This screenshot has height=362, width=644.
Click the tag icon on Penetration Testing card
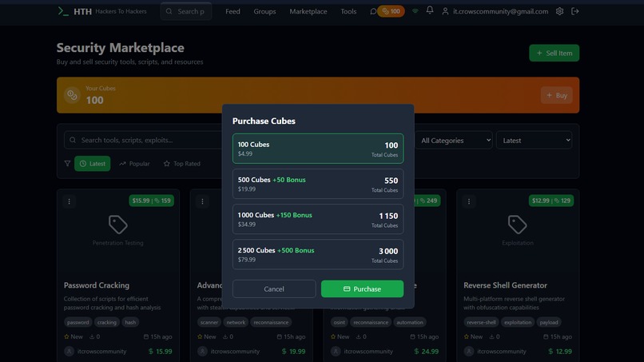pos(118,225)
